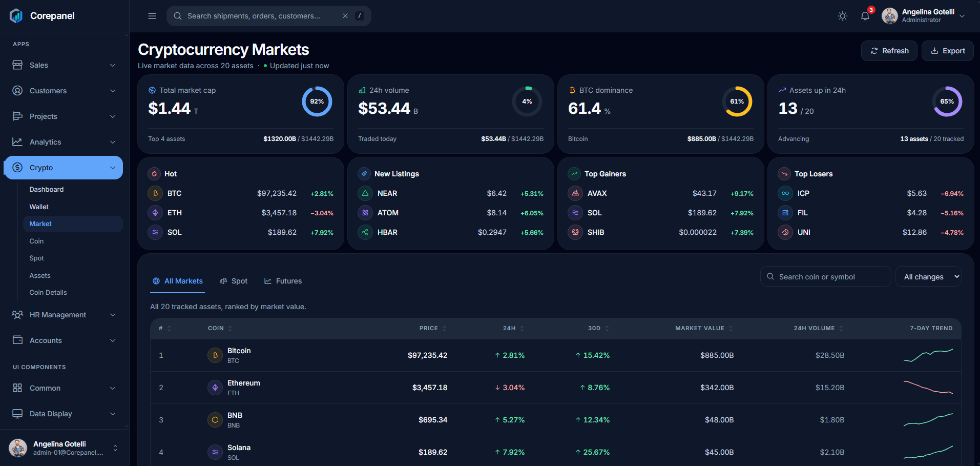Click the BTC dominance 61% progress ring
This screenshot has width=980, height=466.
737,102
